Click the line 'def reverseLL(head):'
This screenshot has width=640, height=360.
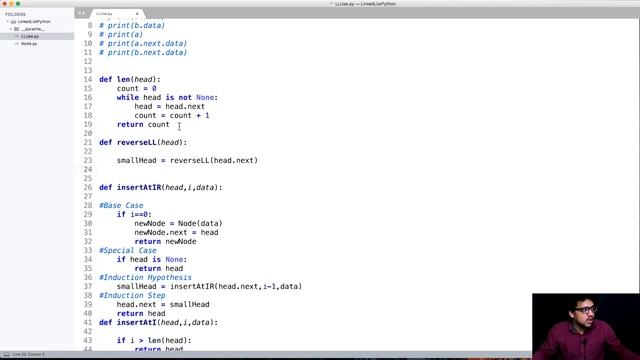point(143,142)
